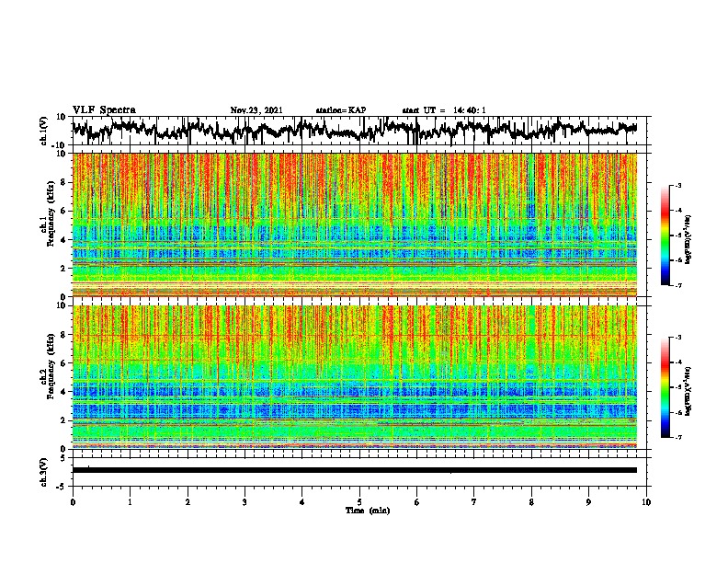Select the date "Nov.23, 2021"
Image resolution: width=728 pixels, height=563 pixels.
(256, 110)
